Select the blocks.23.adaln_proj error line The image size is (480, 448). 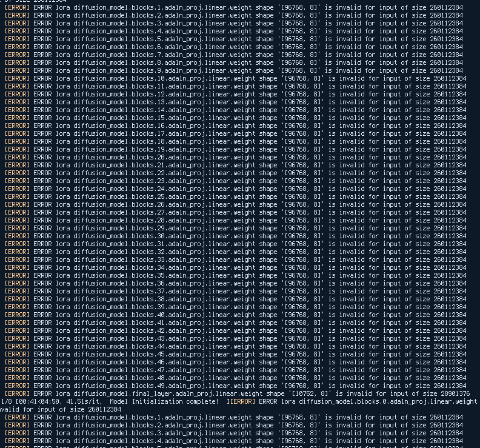[x=235, y=181]
